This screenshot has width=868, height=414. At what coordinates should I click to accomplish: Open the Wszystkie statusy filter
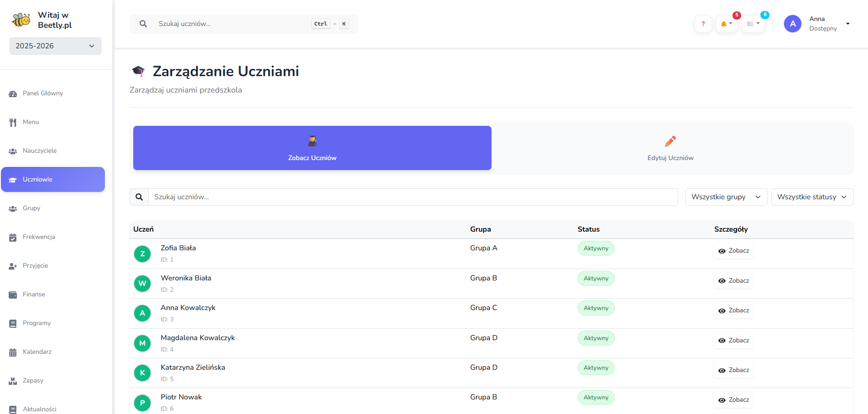tap(812, 197)
